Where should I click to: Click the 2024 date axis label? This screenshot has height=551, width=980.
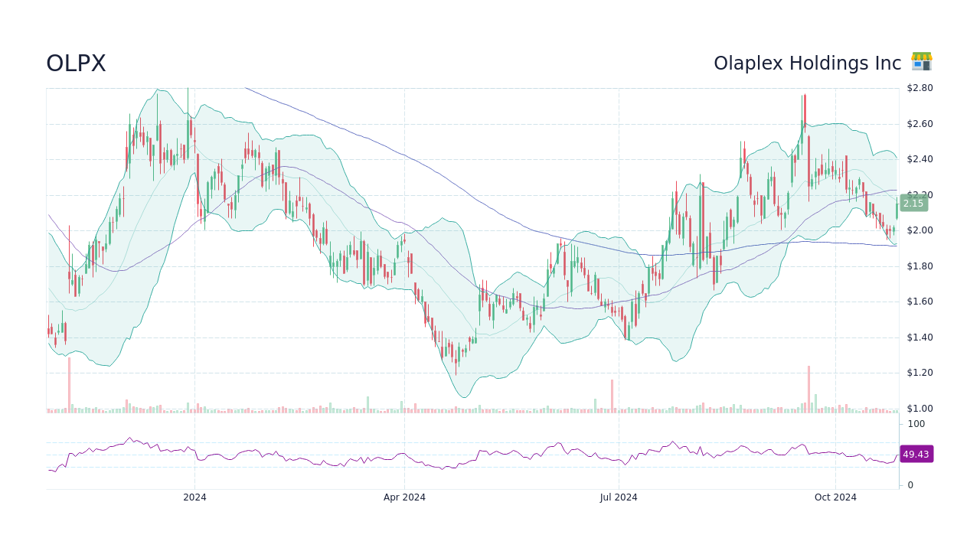tap(194, 497)
